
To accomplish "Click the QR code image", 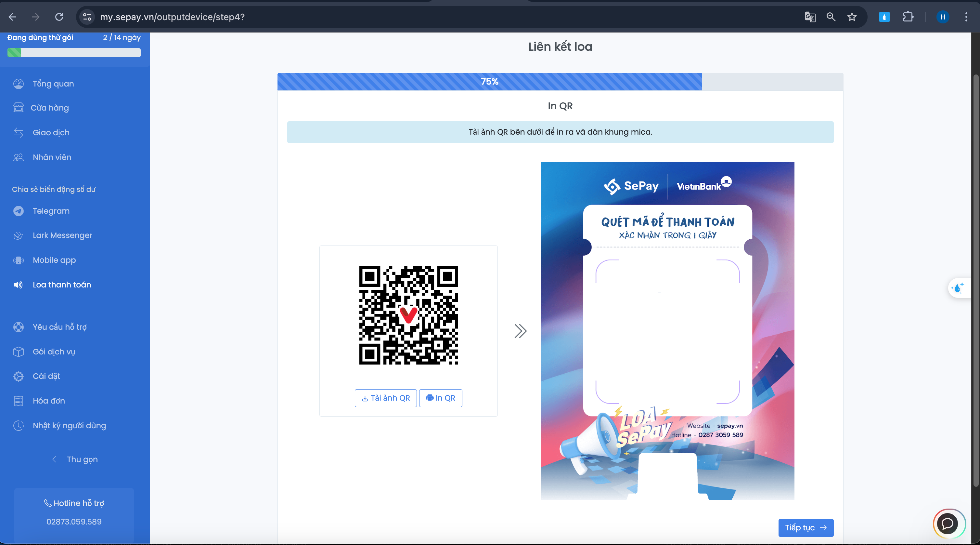I will (x=408, y=315).
